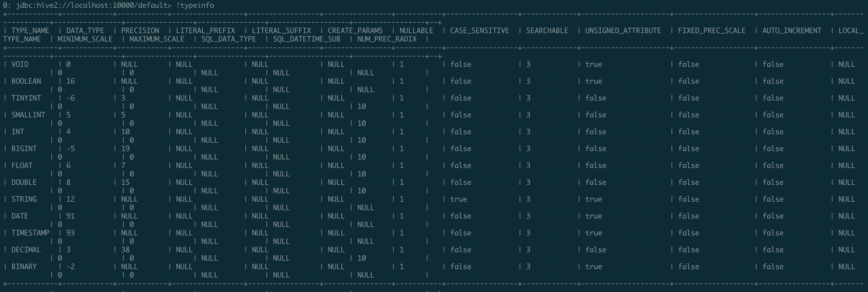Screen dimensions: 868x292
Task: Click DOUBLE's radix value 10
Action: pos(362,191)
